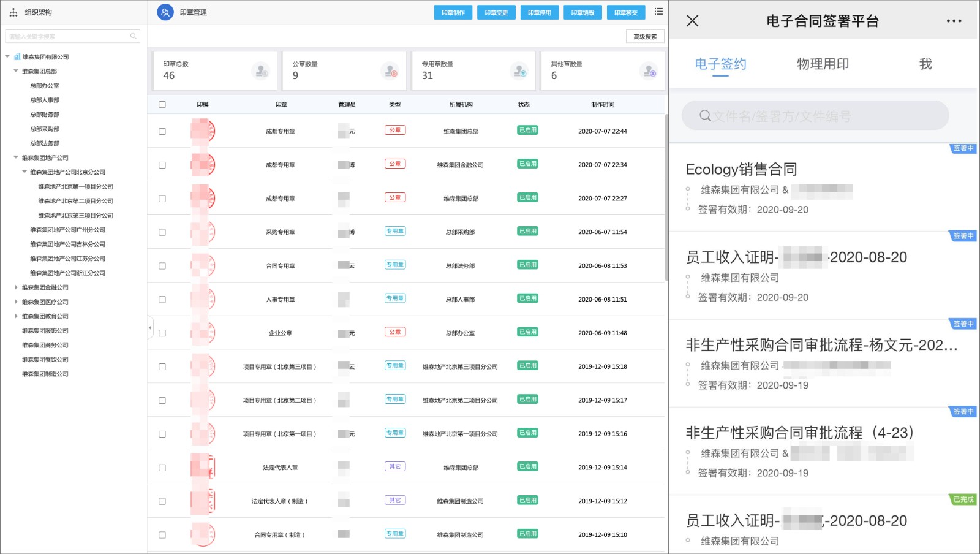Click the 2019-12-09 15:10 cell in the table
This screenshot has height=554, width=980.
pos(603,535)
